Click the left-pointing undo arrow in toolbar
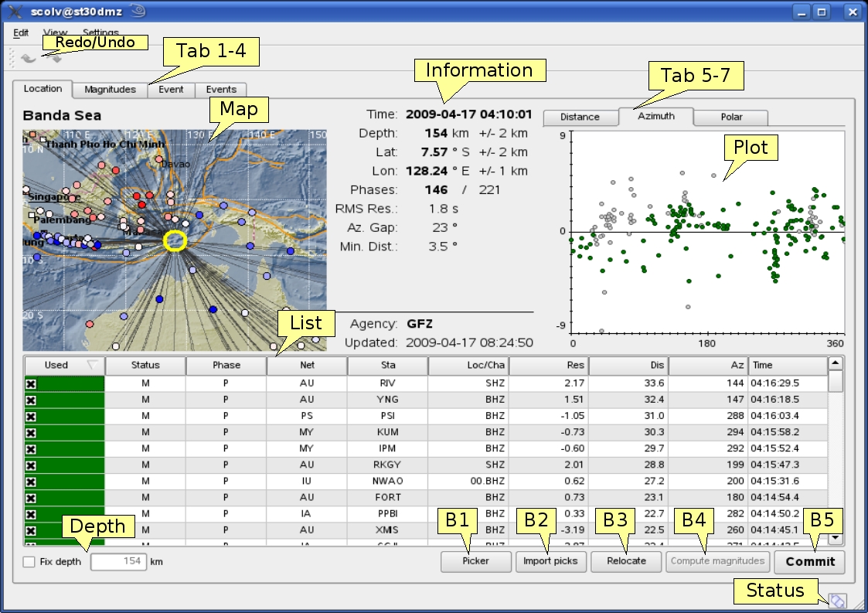Screen dimensions: 868x613 [28, 58]
